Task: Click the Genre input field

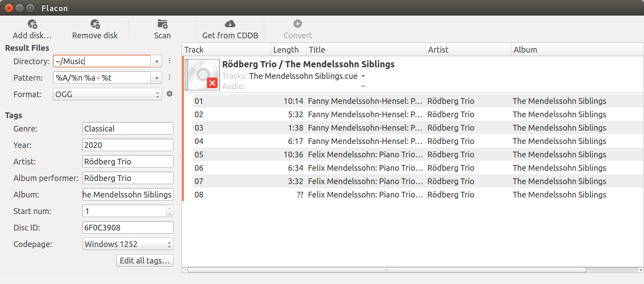Action: click(x=128, y=128)
